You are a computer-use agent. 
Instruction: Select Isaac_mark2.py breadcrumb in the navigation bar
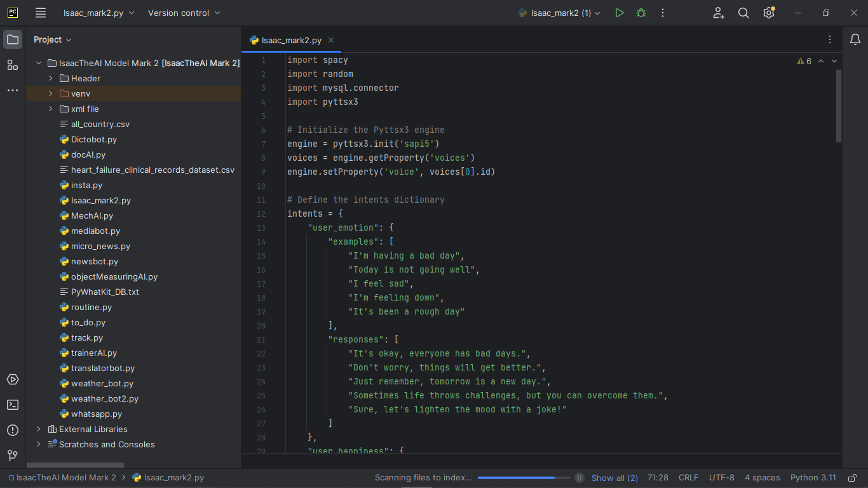pyautogui.click(x=168, y=478)
